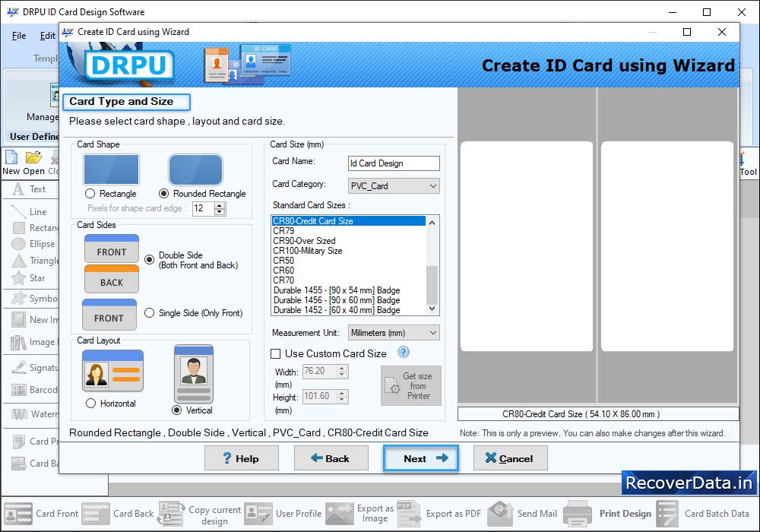
Task: Click the Open folder icon in toolbar
Action: tap(34, 157)
